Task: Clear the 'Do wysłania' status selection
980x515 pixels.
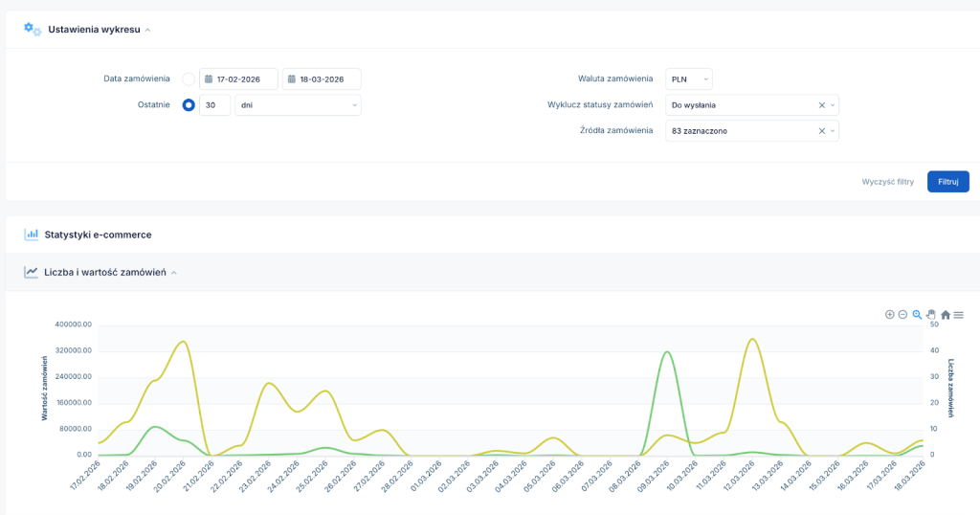Action: tap(822, 105)
